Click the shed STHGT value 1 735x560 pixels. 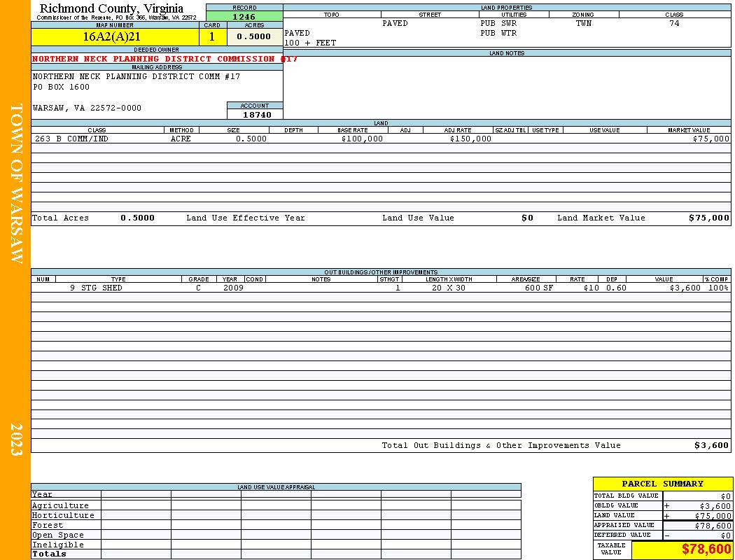pos(398,288)
